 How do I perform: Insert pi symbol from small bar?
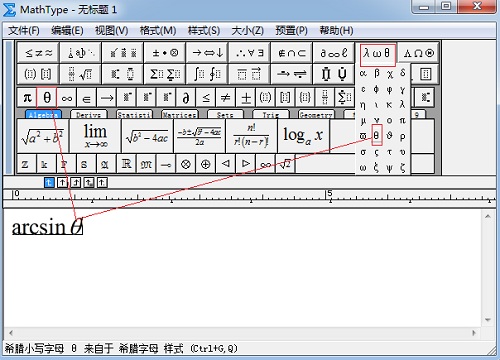click(x=27, y=98)
